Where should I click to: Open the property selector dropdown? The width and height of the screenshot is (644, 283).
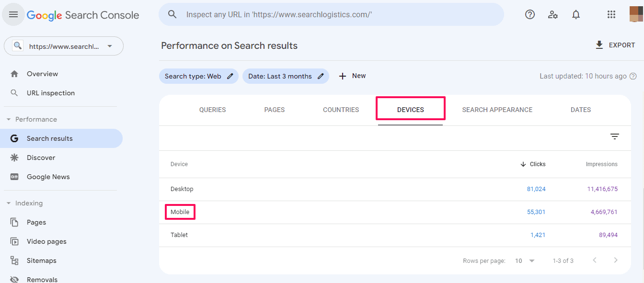pos(64,46)
